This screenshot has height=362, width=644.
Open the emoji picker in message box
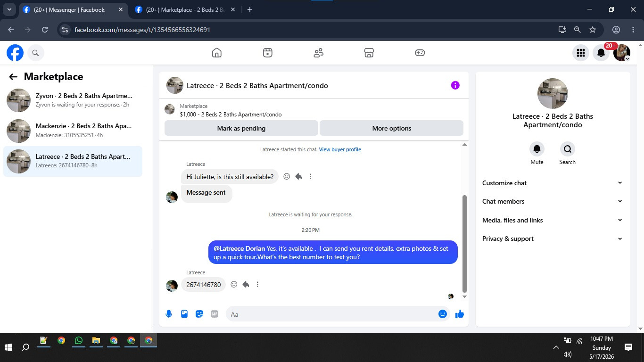[443, 314]
